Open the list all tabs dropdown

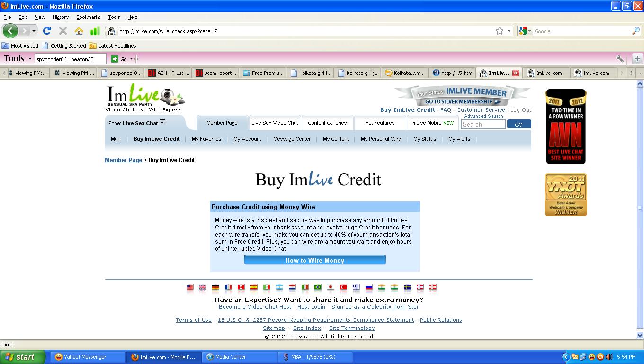pos(640,73)
